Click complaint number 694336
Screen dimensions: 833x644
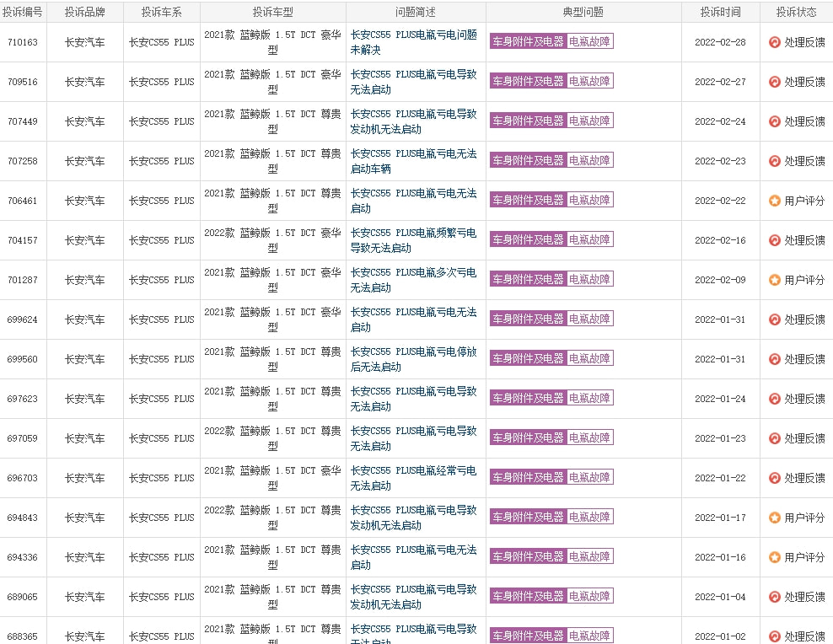coord(23,557)
